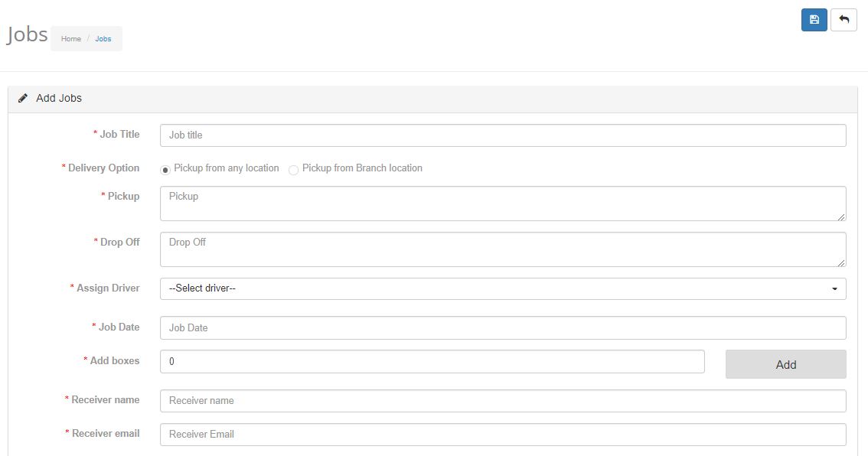
Task: Open the Job Date field
Action: pos(503,327)
